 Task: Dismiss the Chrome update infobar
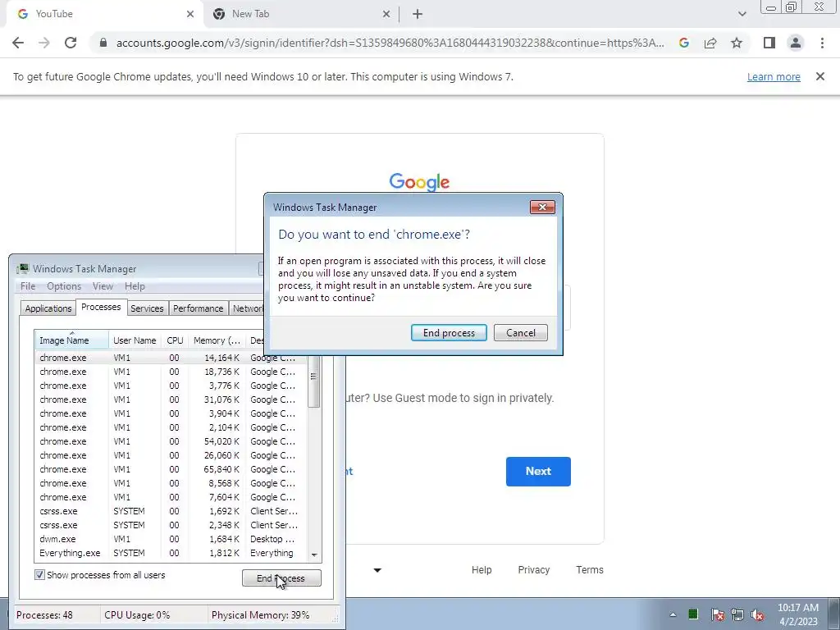pos(820,76)
